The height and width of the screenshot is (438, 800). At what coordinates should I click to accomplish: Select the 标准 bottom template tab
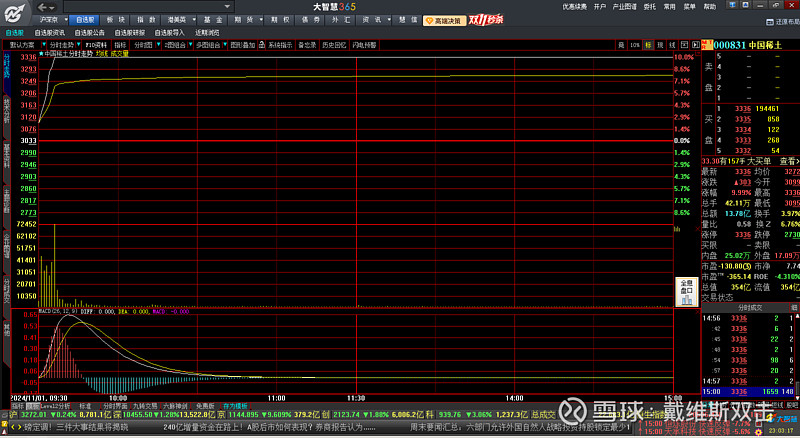pyautogui.click(x=86, y=406)
